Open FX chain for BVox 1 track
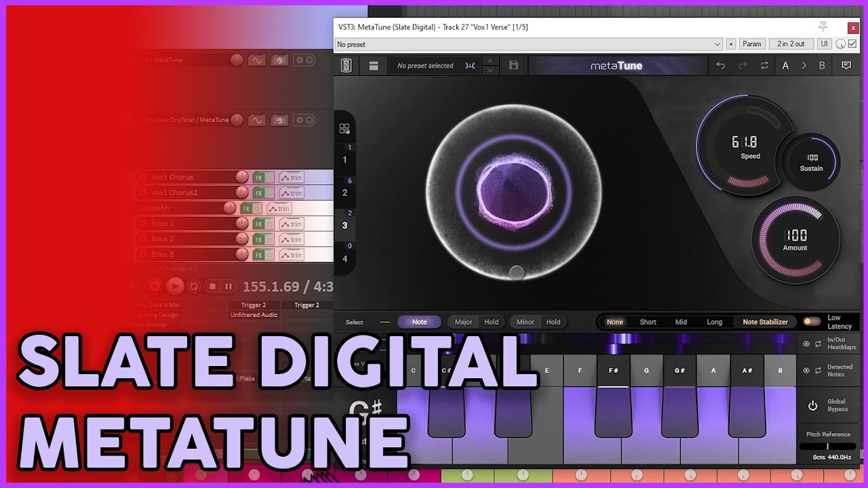This screenshot has width=868, height=488. coord(258,224)
